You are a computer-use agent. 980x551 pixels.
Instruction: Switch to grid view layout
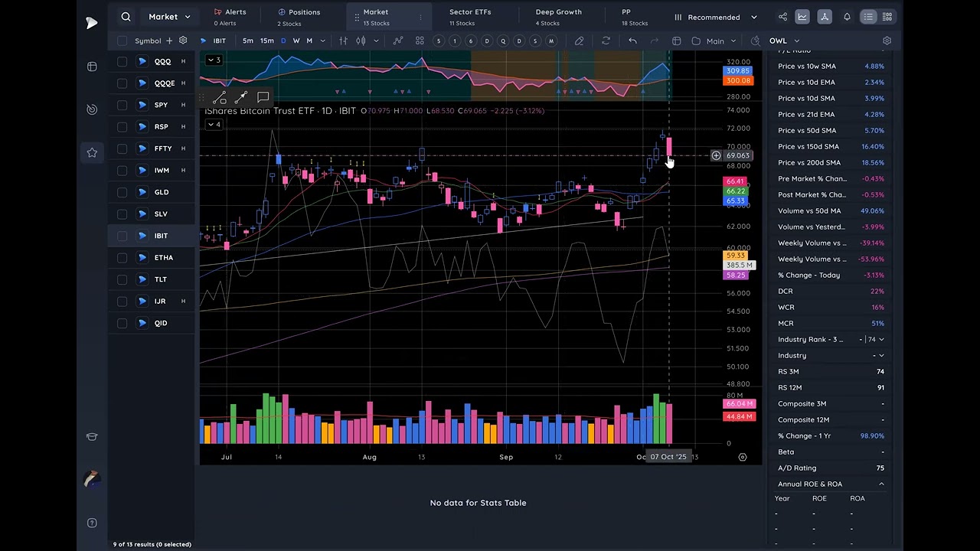point(887,17)
